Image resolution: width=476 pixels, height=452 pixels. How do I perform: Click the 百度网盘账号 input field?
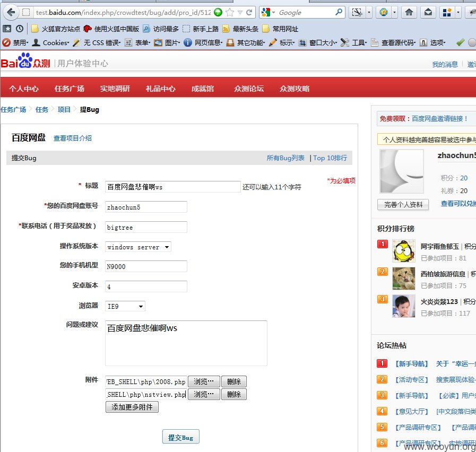click(146, 207)
